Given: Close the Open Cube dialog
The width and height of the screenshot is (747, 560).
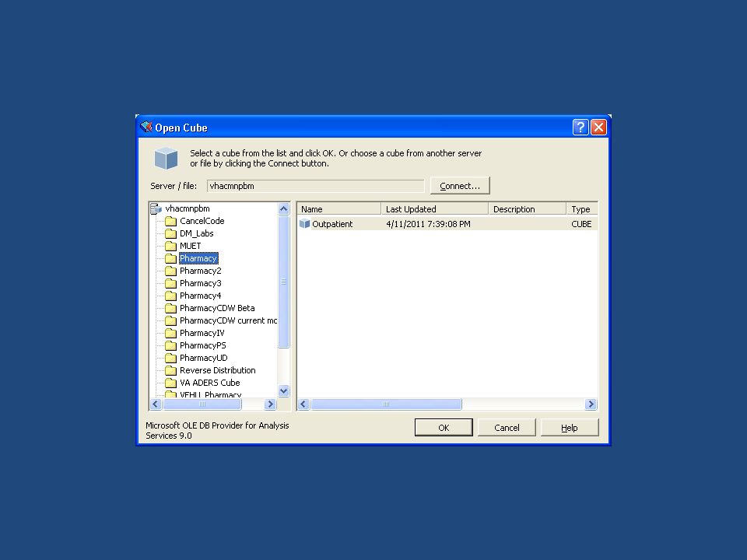Looking at the screenshot, I should 598,127.
